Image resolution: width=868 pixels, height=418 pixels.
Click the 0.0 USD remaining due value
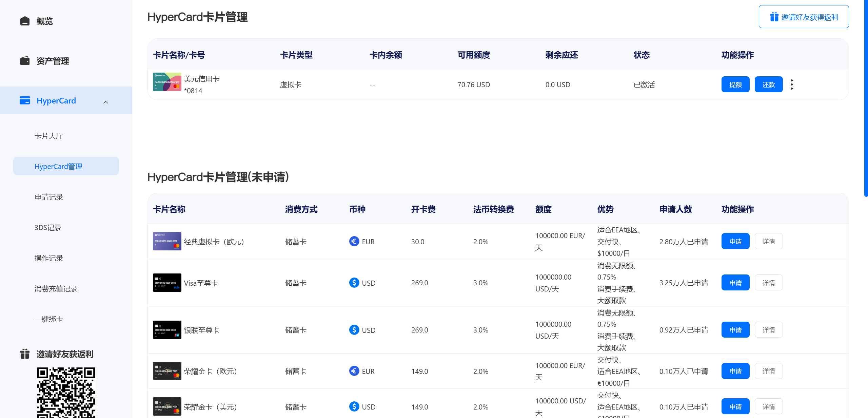(x=558, y=85)
